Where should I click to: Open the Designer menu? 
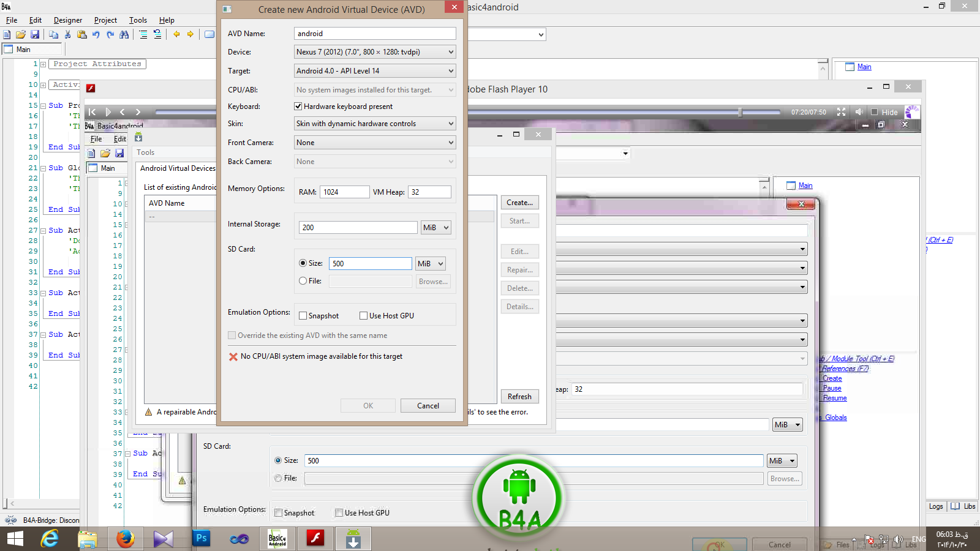(67, 20)
